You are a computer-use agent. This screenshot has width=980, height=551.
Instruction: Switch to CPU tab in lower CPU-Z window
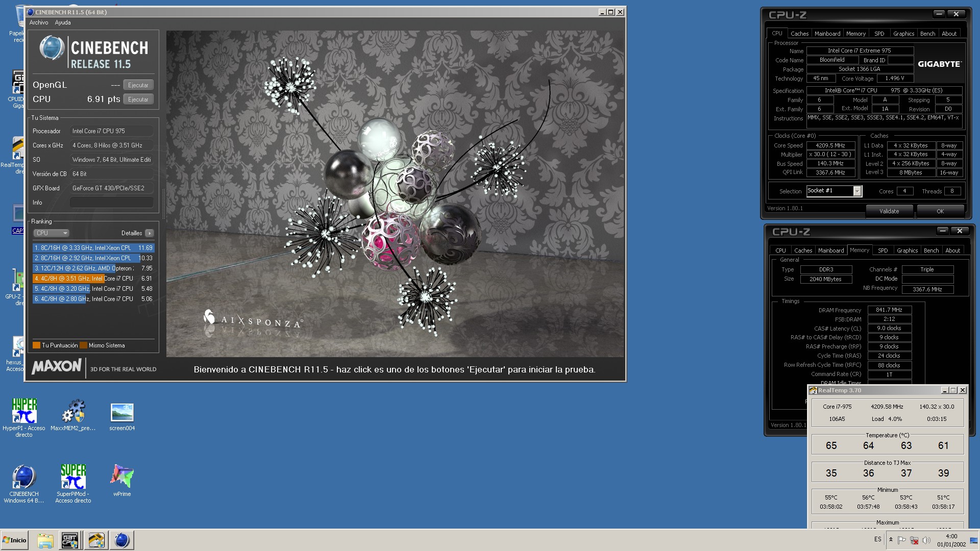[781, 251]
